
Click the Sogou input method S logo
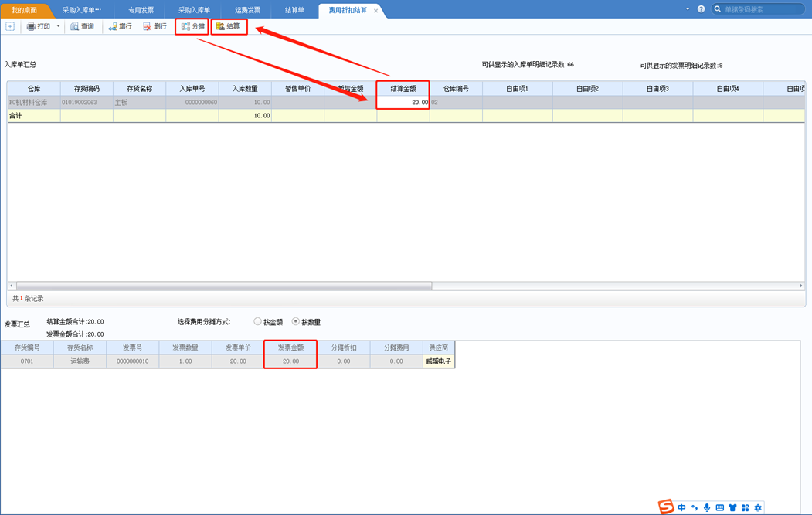click(x=666, y=507)
